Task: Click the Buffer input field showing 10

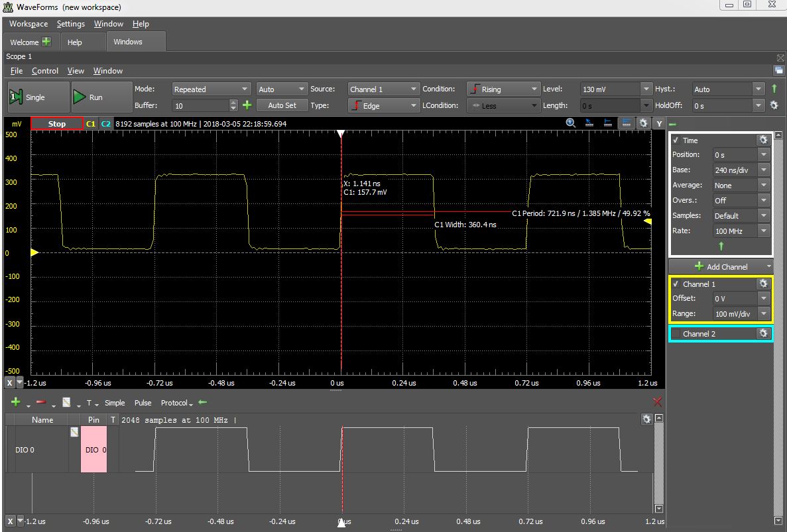Action: coord(201,105)
